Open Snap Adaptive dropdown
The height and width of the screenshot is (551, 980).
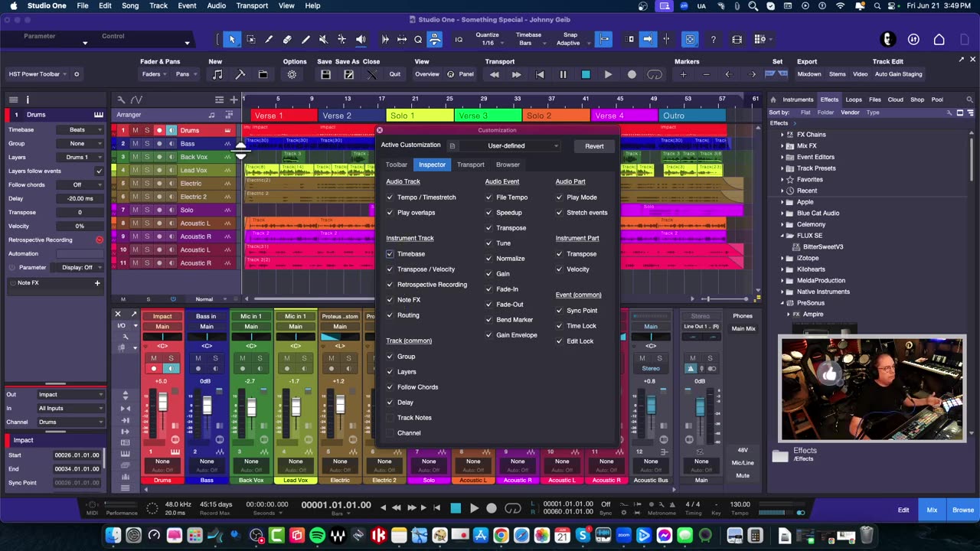570,39
